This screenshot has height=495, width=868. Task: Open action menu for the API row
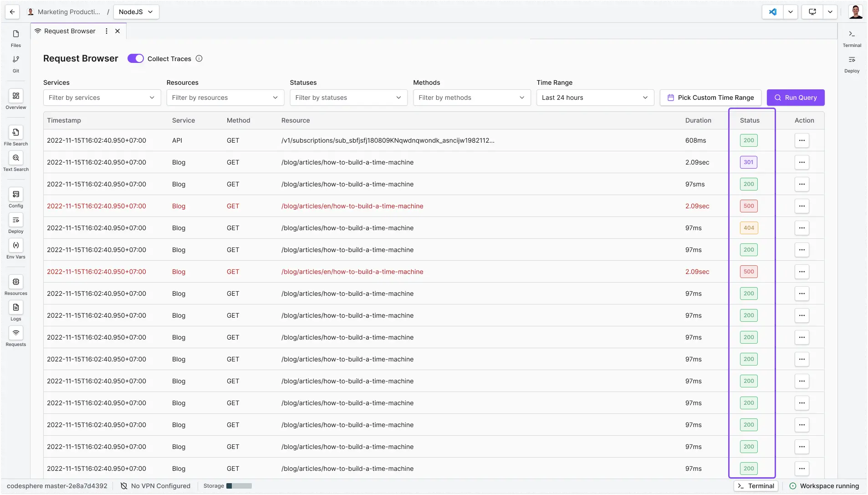(802, 140)
